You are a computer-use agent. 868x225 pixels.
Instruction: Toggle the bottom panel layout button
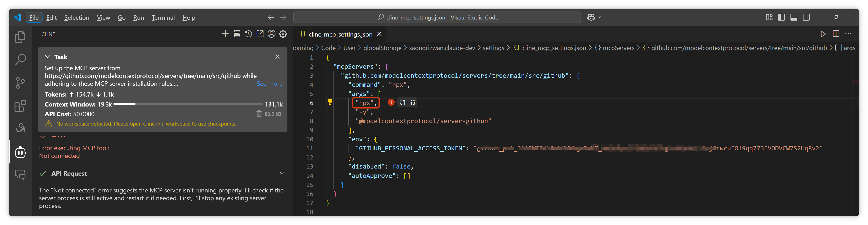coord(794,17)
